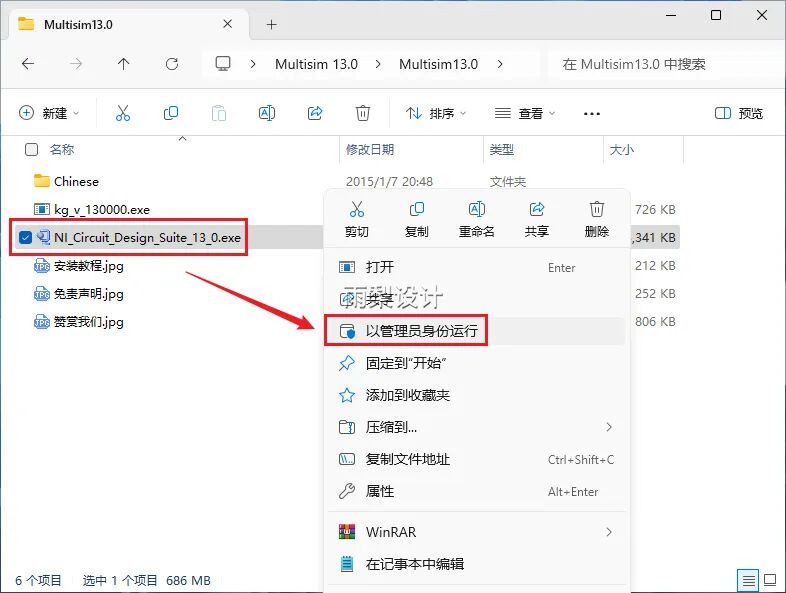Uncheck the NI_Circuit_Design_Suite_13_0.exe checkbox

coord(25,237)
